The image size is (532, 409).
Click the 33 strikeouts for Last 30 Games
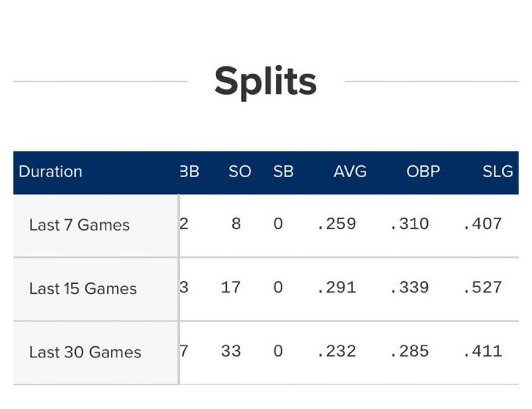pos(231,351)
